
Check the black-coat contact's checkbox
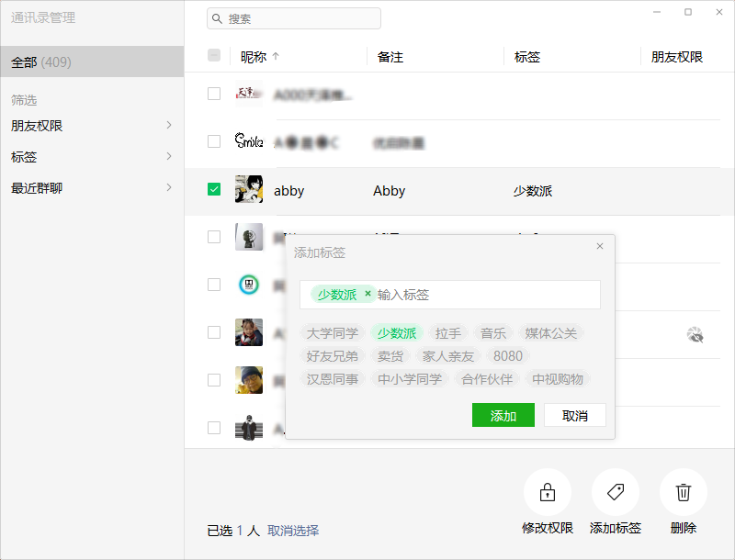[x=214, y=428]
